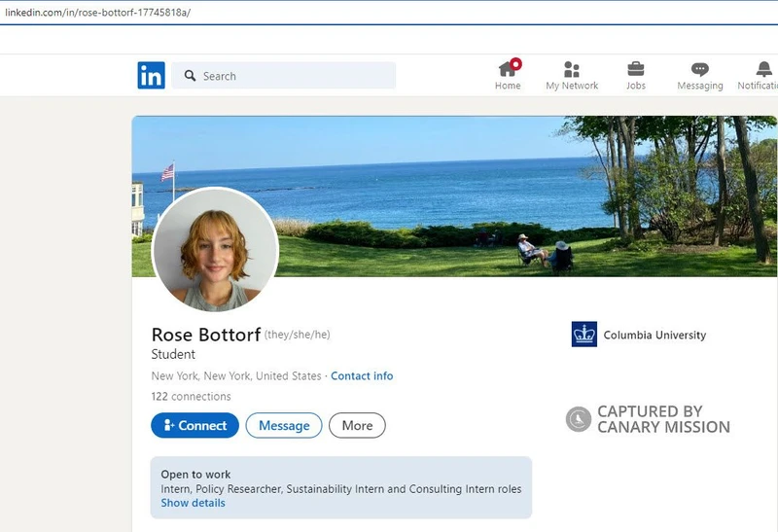Image resolution: width=778 pixels, height=532 pixels.
Task: Click the Message button
Action: tap(284, 425)
